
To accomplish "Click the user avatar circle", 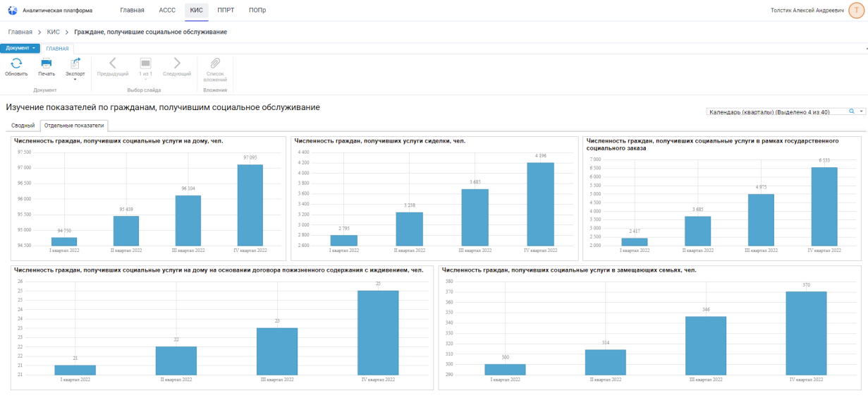I will [857, 11].
